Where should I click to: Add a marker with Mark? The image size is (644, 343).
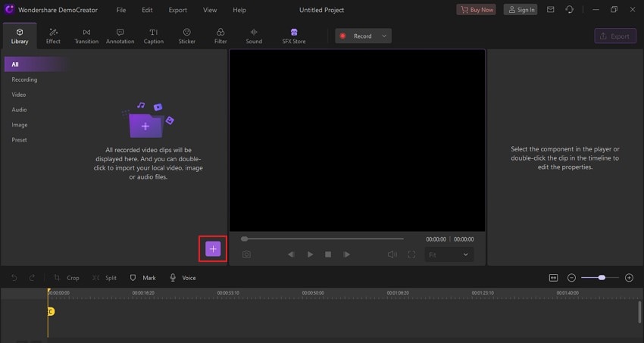tap(143, 278)
